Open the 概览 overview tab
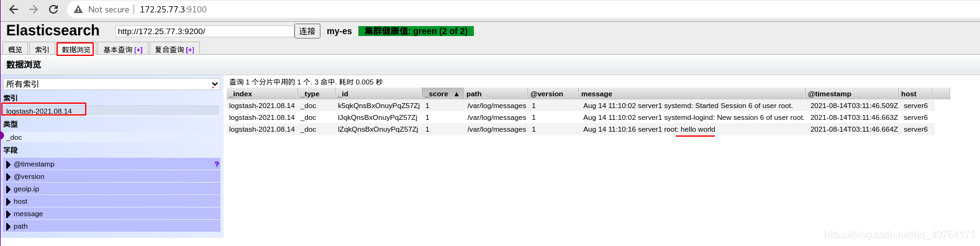Screen dimensions: 980x246 pyautogui.click(x=16, y=49)
